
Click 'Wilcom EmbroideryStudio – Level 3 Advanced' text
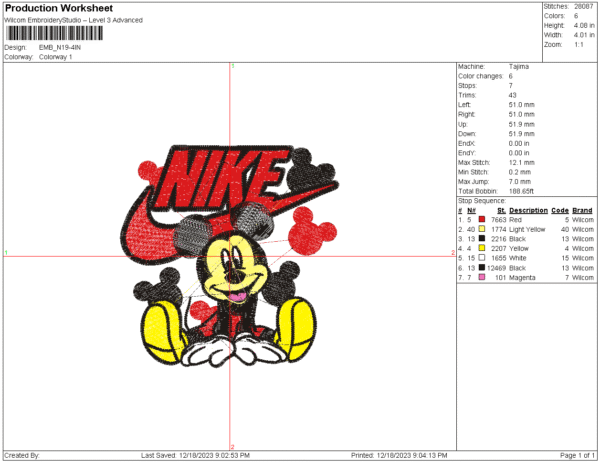(x=73, y=20)
